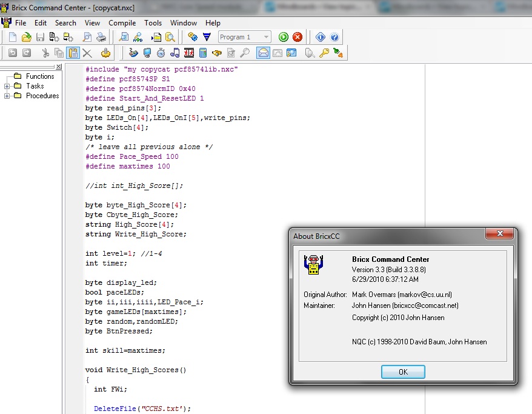The width and height of the screenshot is (532, 414).
Task: Click the Paste clipboard icon
Action: pos(73,53)
